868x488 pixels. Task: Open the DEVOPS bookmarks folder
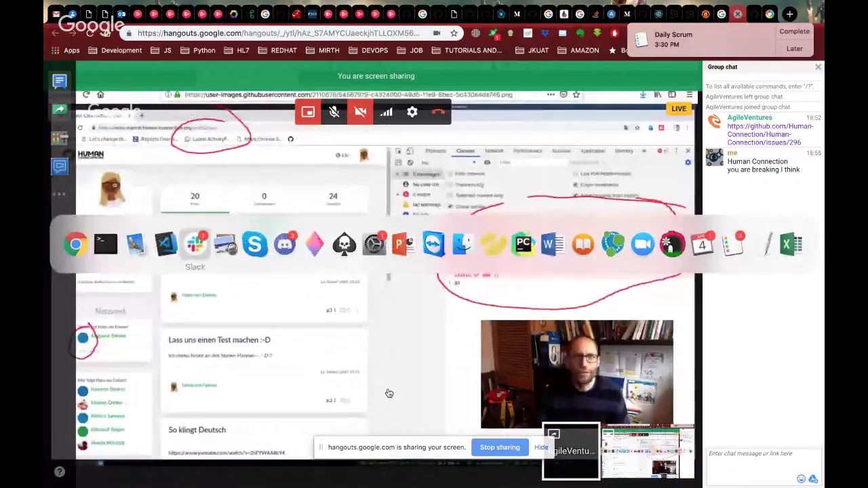[x=368, y=50]
